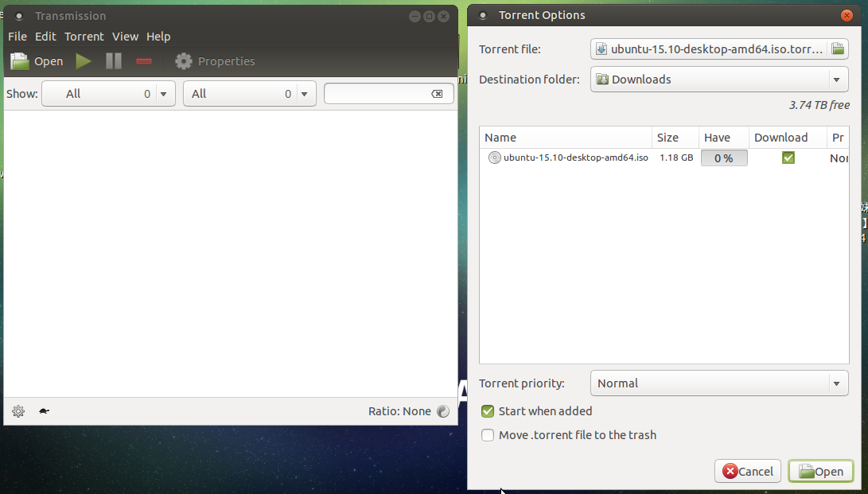The width and height of the screenshot is (868, 494).
Task: Open the View menu
Action: pyautogui.click(x=125, y=37)
